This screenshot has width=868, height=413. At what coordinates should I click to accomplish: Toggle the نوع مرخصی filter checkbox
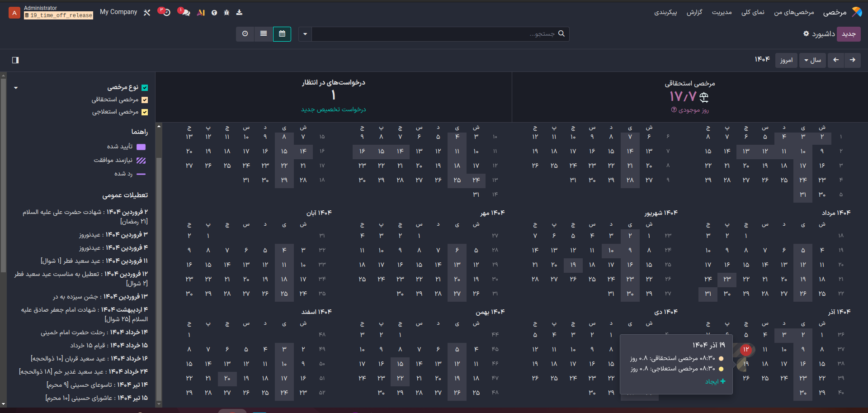pyautogui.click(x=145, y=88)
